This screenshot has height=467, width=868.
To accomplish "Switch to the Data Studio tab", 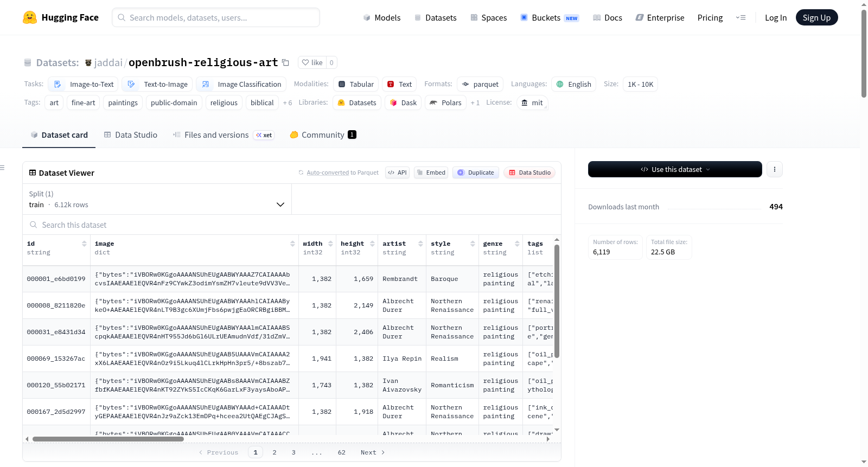I will (x=131, y=135).
